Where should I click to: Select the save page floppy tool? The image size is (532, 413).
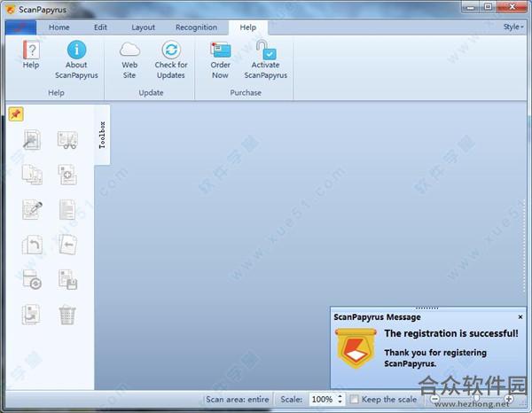coord(67,279)
